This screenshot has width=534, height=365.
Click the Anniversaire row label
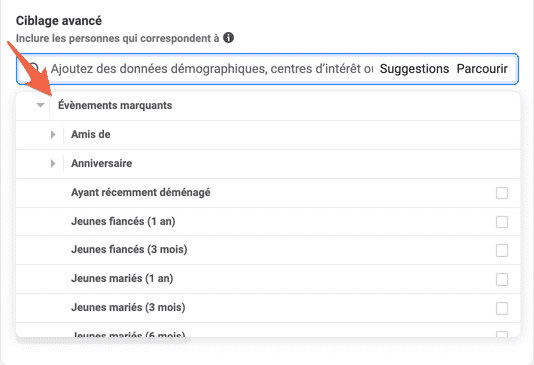[x=101, y=163]
